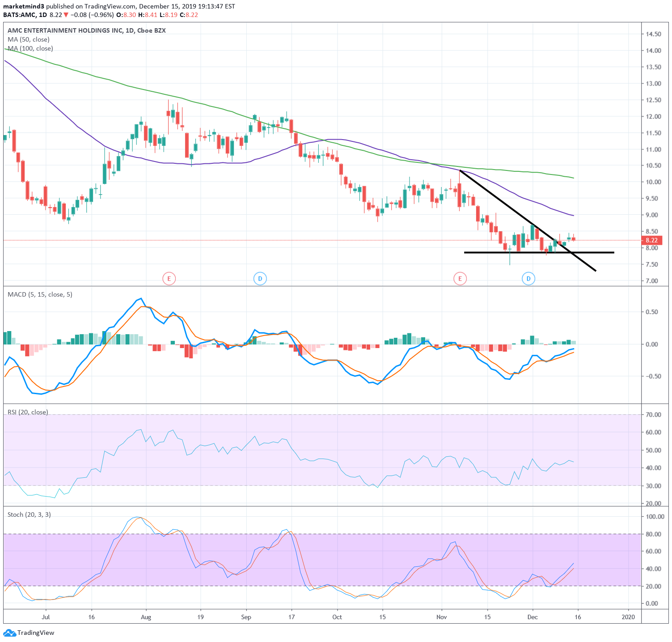Viewport: 672px width, 642px height.
Task: Click the −0.08 (−0.96%) change value
Action: click(x=92, y=15)
